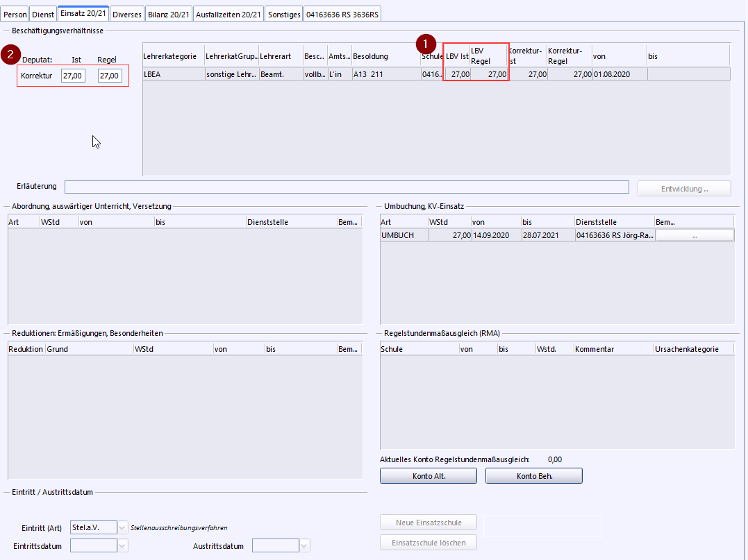
Task: Click the Korrektur Regel input field
Action: point(110,76)
